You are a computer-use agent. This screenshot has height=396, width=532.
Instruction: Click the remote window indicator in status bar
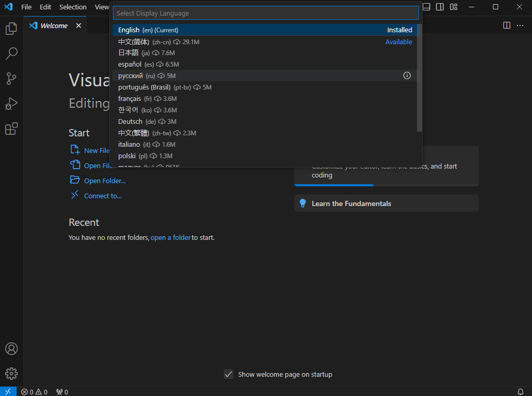click(8, 392)
